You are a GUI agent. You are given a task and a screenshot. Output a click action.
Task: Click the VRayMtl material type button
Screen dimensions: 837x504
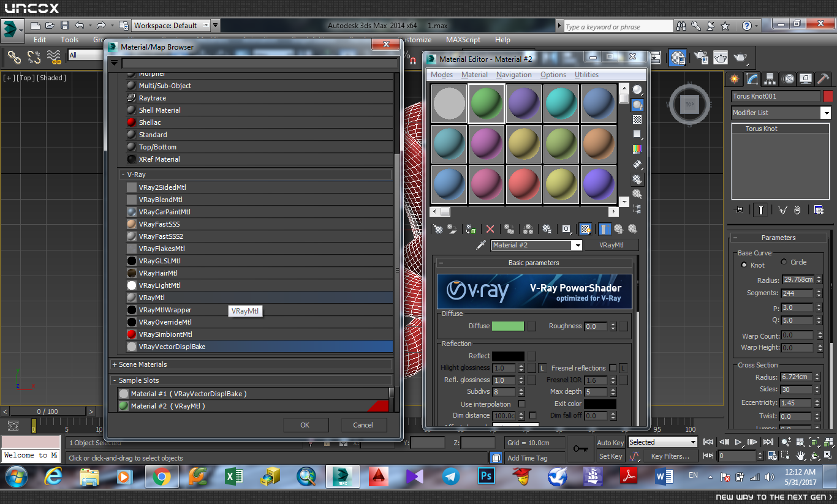(612, 245)
